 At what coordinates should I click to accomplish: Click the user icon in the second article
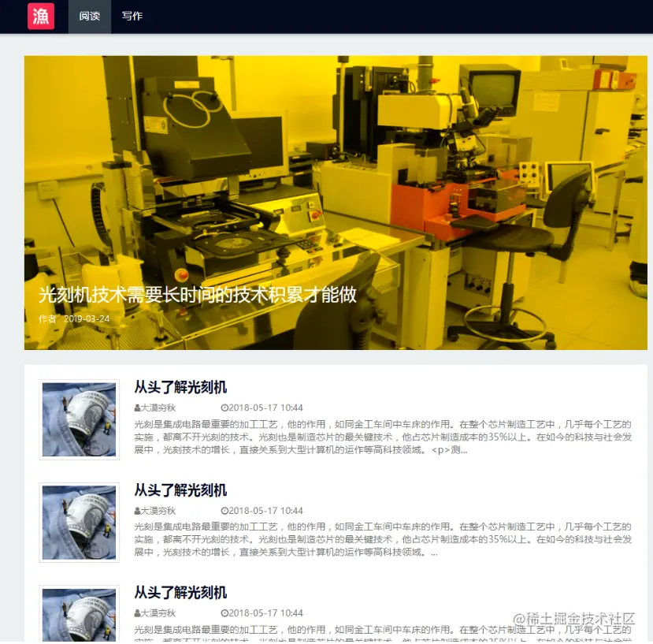point(137,511)
